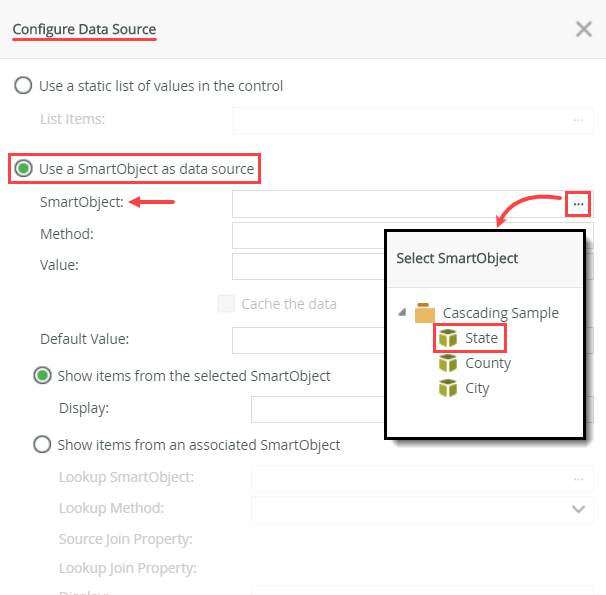Enable the Cache the data checkbox
The image size is (606, 595).
(226, 304)
